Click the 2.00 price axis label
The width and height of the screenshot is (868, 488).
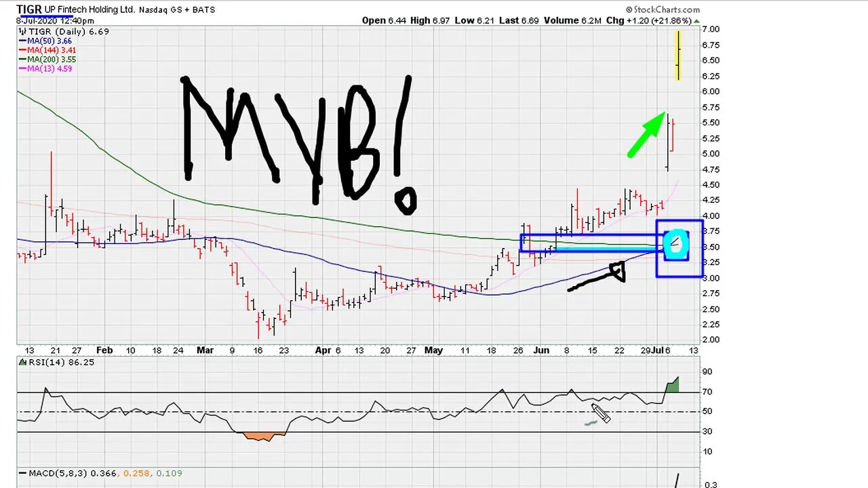click(x=710, y=340)
